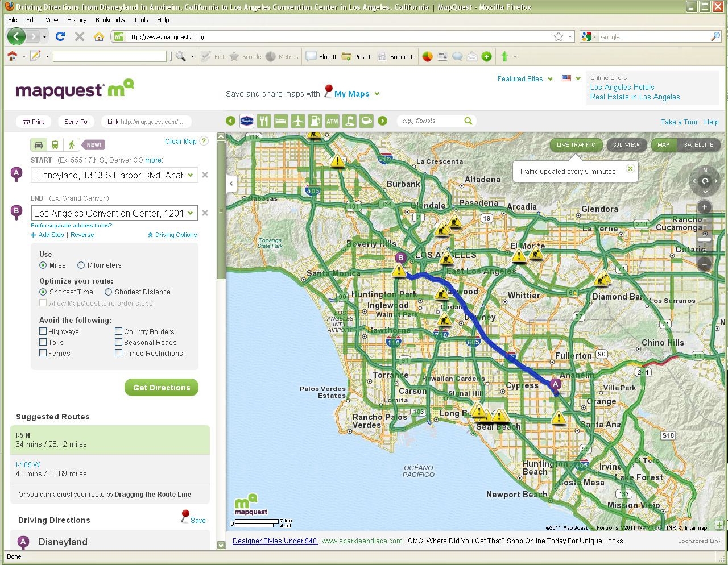The height and width of the screenshot is (565, 728).
Task: Check the avoid Tolls box
Action: click(43, 342)
